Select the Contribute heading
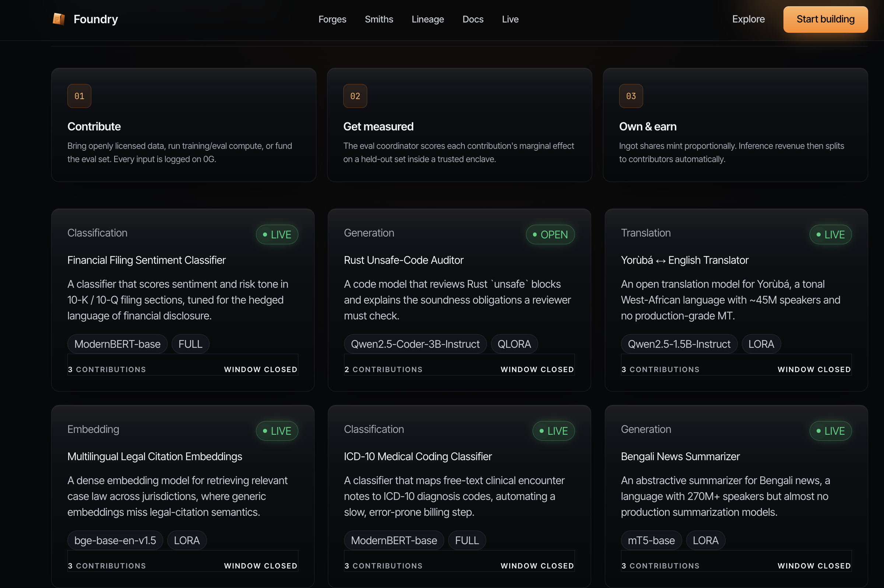This screenshot has height=588, width=884. coord(94,127)
